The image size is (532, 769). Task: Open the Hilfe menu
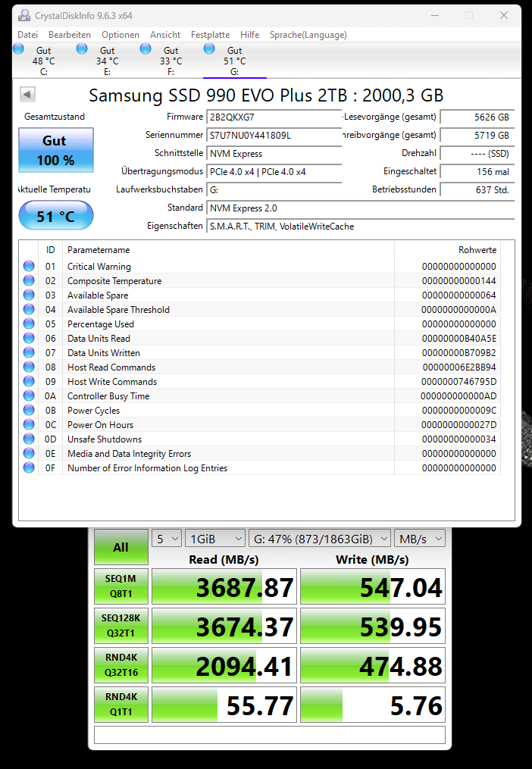pyautogui.click(x=250, y=35)
